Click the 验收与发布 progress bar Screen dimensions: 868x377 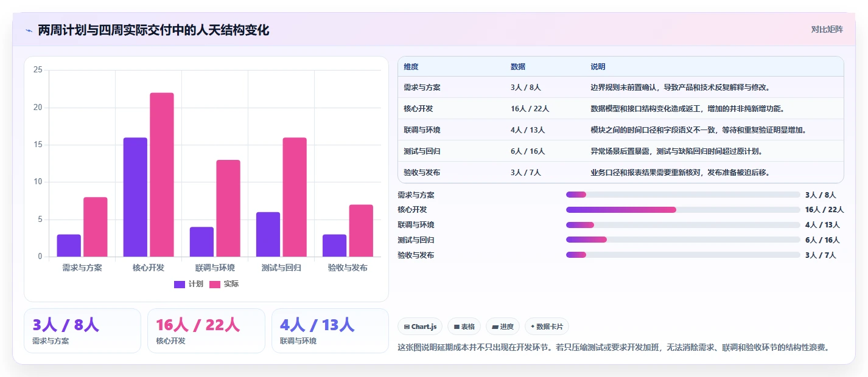(x=683, y=255)
